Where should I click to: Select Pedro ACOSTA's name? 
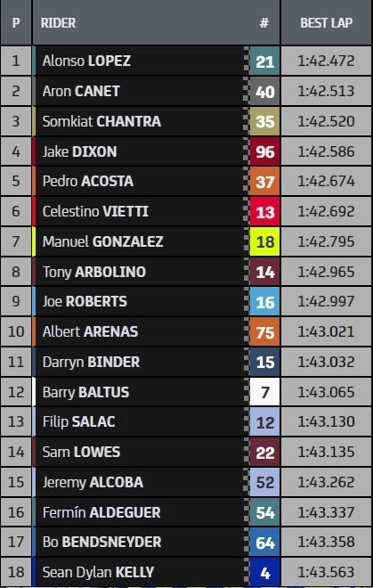pyautogui.click(x=88, y=181)
